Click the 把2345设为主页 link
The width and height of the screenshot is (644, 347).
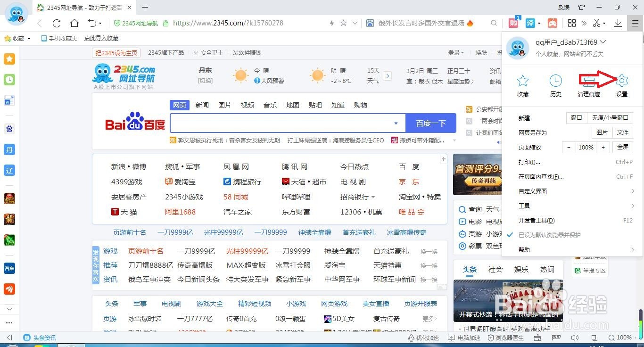[x=116, y=52]
